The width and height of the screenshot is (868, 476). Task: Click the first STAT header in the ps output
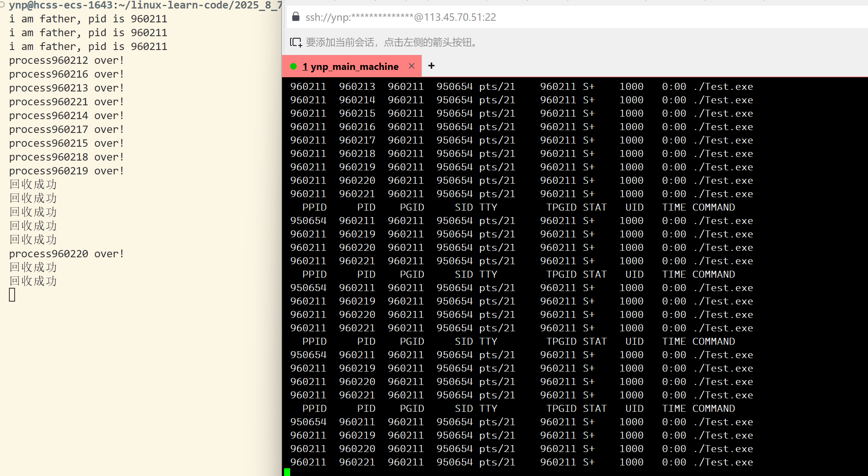pyautogui.click(x=595, y=207)
